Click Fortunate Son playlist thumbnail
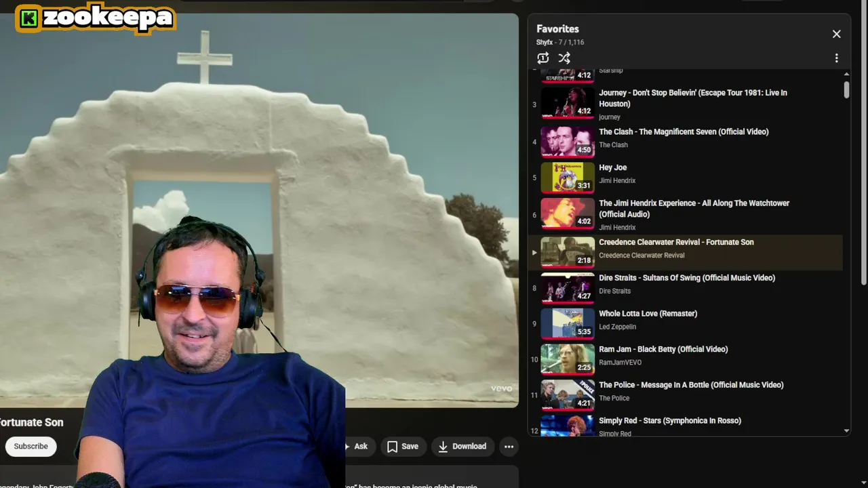This screenshot has height=488, width=868. click(x=568, y=251)
